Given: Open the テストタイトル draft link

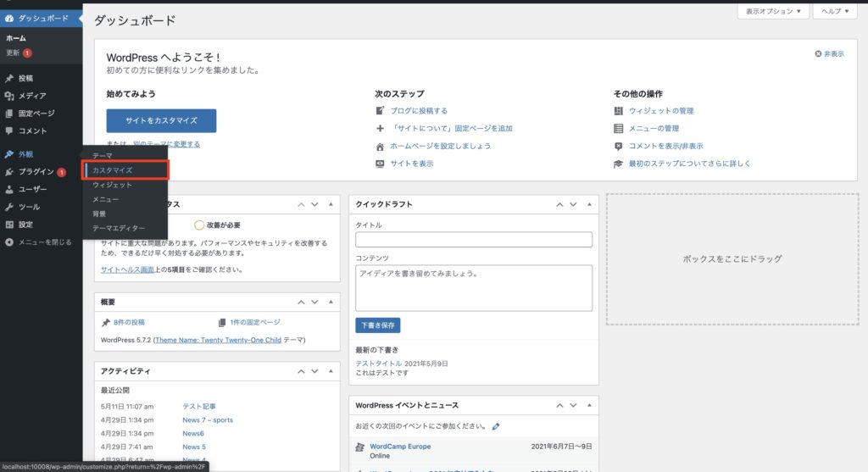Looking at the screenshot, I should pyautogui.click(x=379, y=364).
